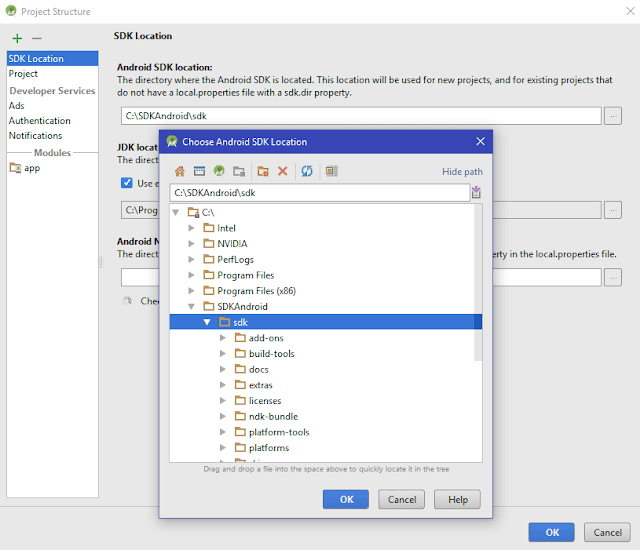This screenshot has height=550, width=640.
Task: Click OK in Project Structure window
Action: [552, 532]
